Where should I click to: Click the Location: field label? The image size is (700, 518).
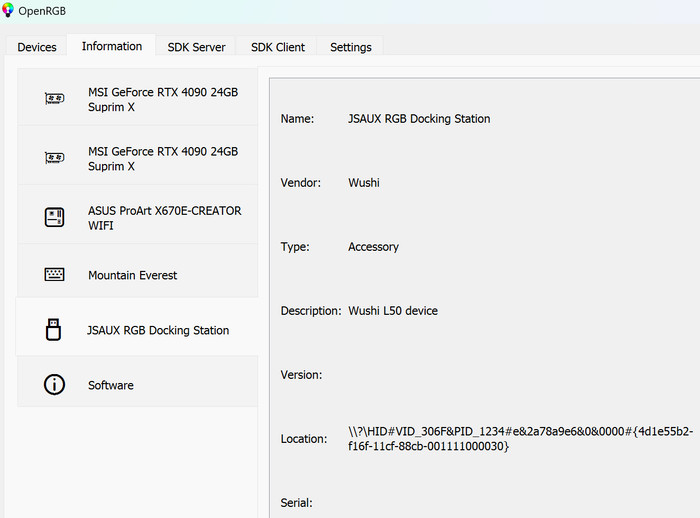(304, 439)
